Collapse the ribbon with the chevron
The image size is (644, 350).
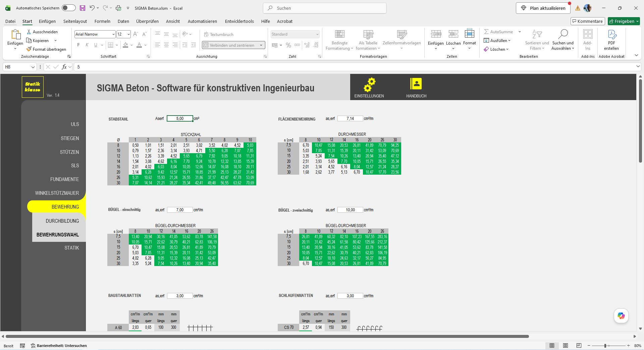pos(636,55)
